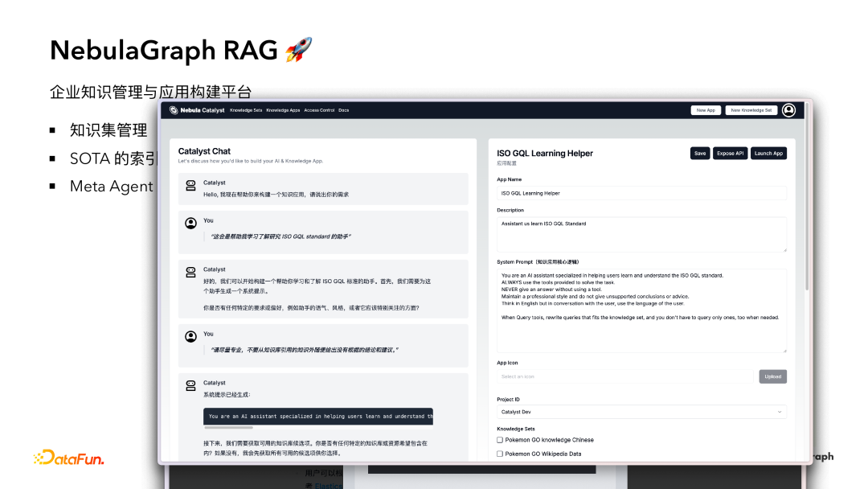This screenshot has height=489, width=868.
Task: Click the Expose API button
Action: point(730,153)
